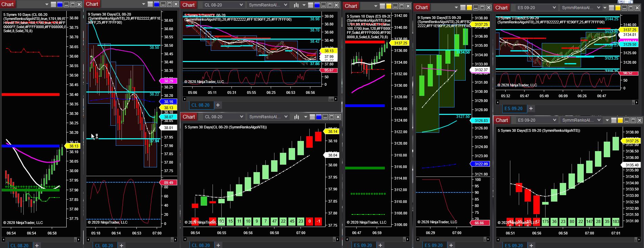644x248 pixels.
Task: Open ES 09-20 instrument dropdown in bottom-right chart
Action: point(537,120)
